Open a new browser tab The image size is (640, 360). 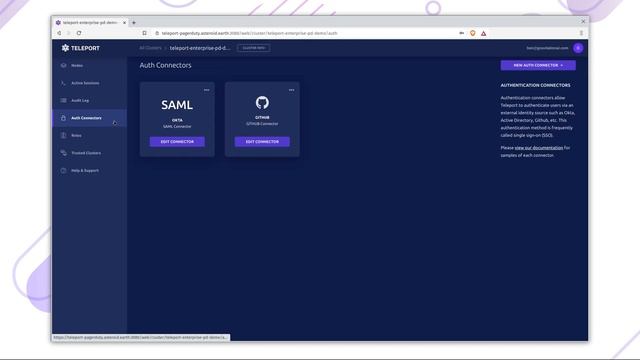(x=134, y=23)
